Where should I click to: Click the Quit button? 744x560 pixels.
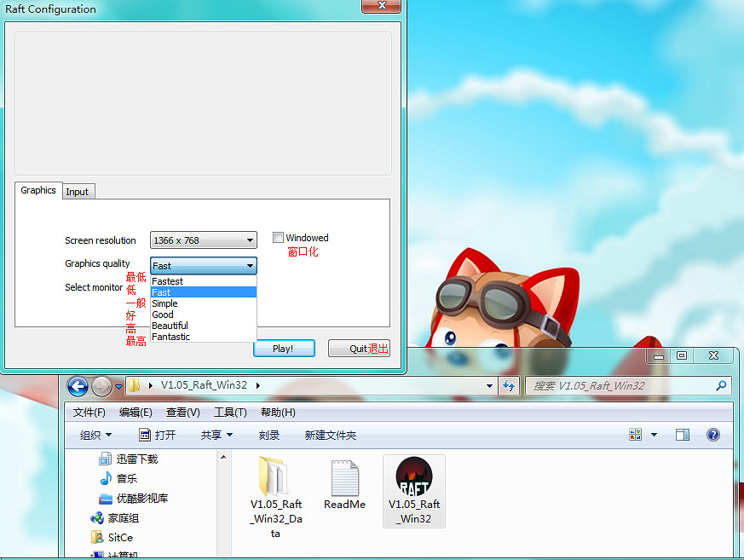click(x=359, y=349)
